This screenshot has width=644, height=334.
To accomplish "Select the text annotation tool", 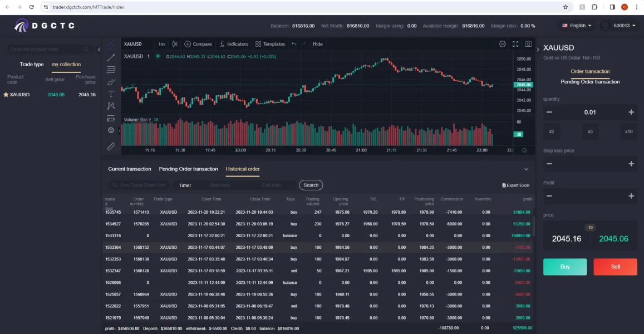I will [111, 94].
